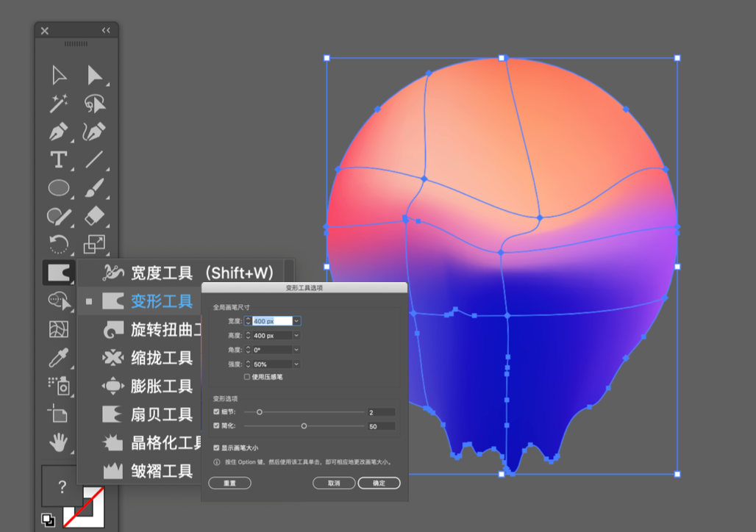Select the Ellipse tool
The height and width of the screenshot is (532, 756).
click(x=59, y=187)
